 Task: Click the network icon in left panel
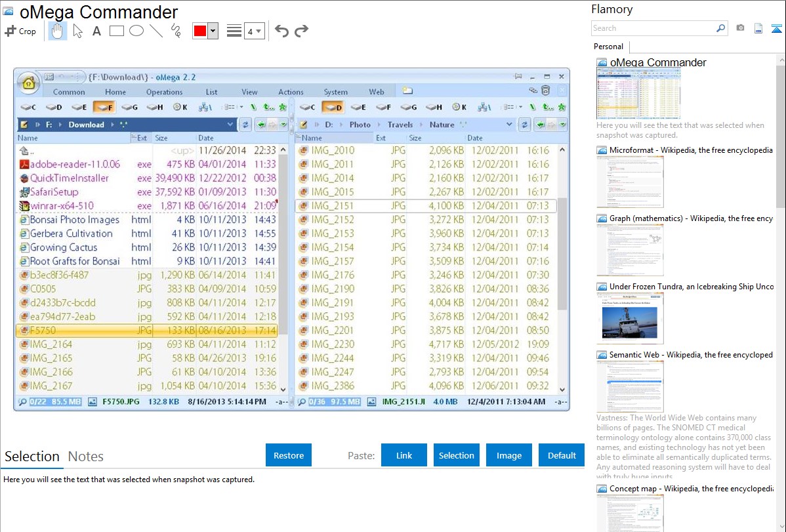click(x=205, y=107)
